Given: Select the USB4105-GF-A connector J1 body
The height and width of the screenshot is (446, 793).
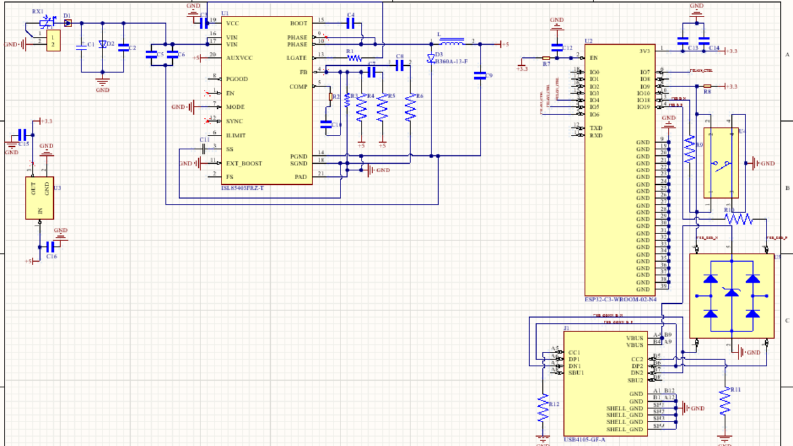Looking at the screenshot, I should point(605,383).
